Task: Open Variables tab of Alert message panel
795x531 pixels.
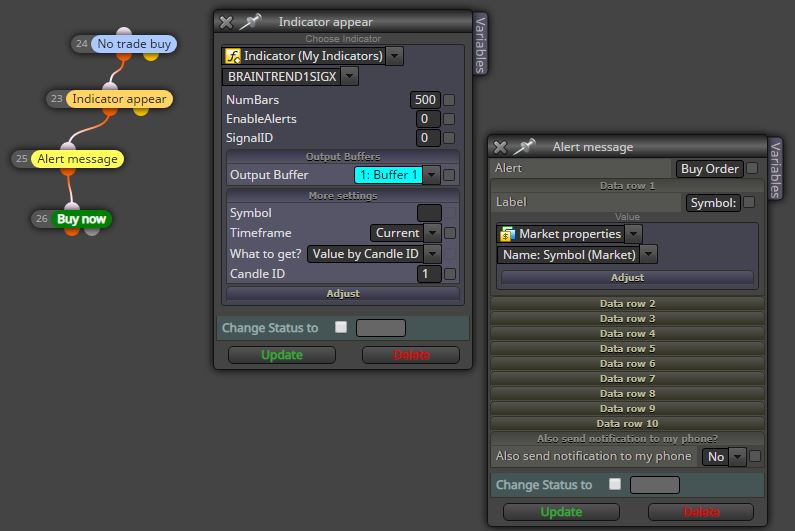Action: [x=775, y=169]
